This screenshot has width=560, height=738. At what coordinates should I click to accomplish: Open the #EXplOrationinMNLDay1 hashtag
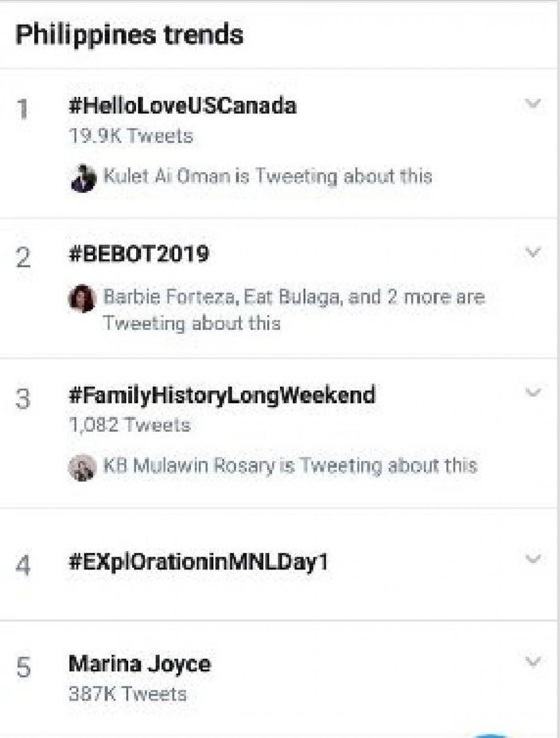point(198,561)
